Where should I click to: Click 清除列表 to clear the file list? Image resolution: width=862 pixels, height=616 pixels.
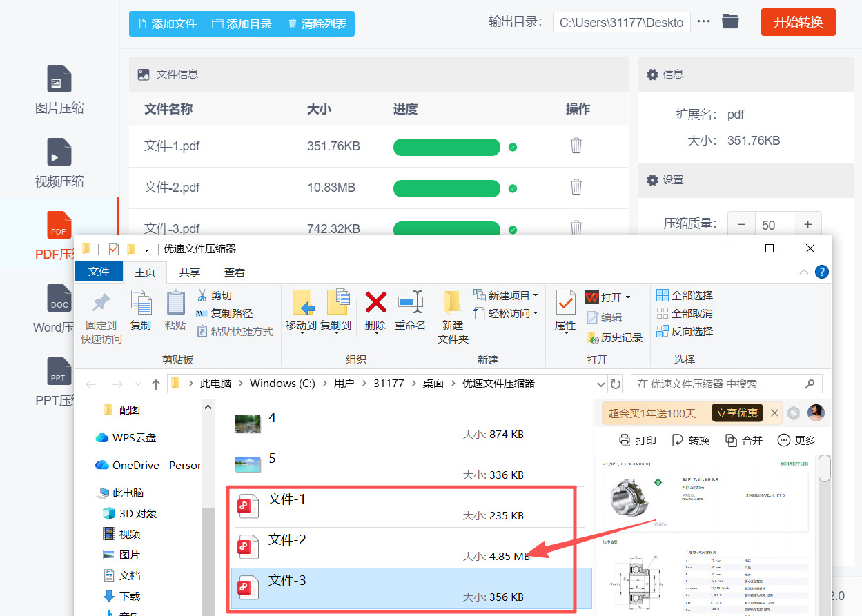[317, 23]
